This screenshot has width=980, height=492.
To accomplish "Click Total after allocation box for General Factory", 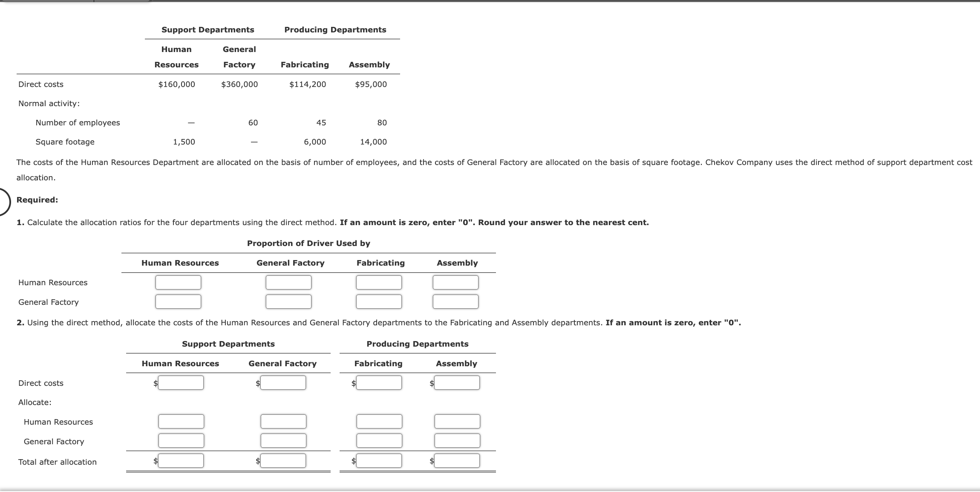I will point(283,460).
